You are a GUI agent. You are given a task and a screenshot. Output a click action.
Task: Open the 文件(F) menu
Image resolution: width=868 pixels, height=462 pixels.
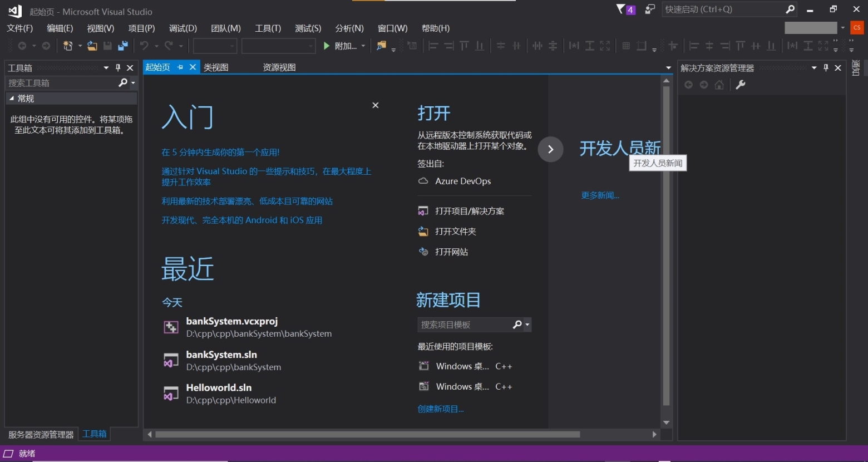click(x=20, y=28)
